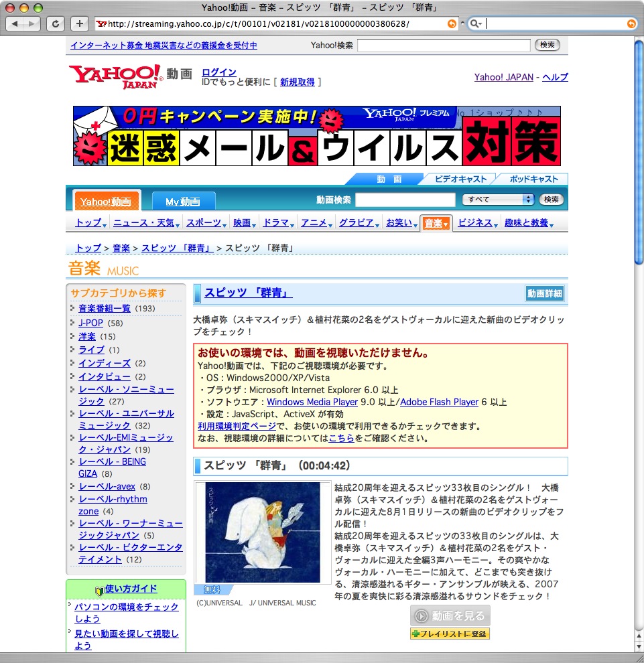Click the ログイン link

218,72
